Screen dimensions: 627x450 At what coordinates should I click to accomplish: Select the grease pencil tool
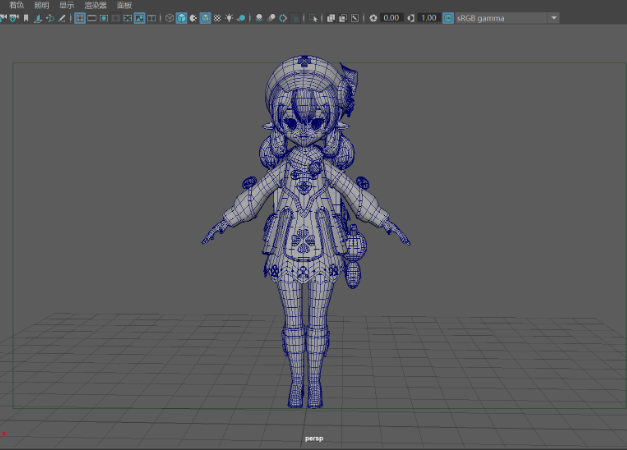coord(62,18)
